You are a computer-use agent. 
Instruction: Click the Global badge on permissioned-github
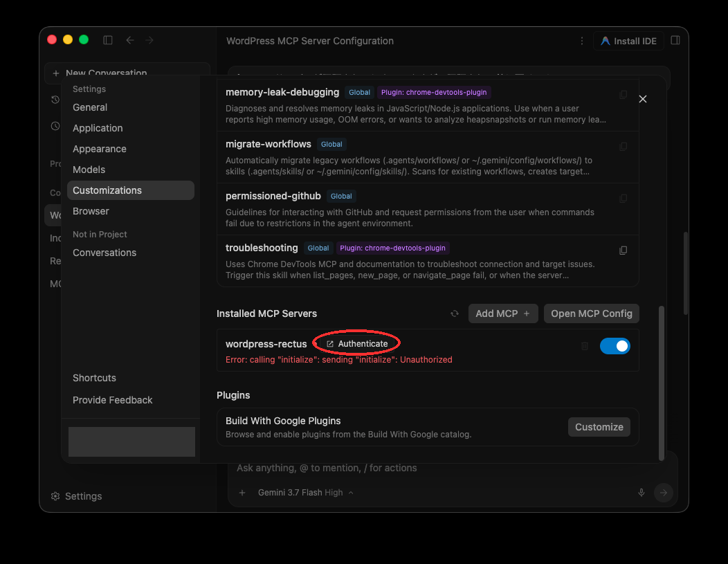tap(341, 197)
